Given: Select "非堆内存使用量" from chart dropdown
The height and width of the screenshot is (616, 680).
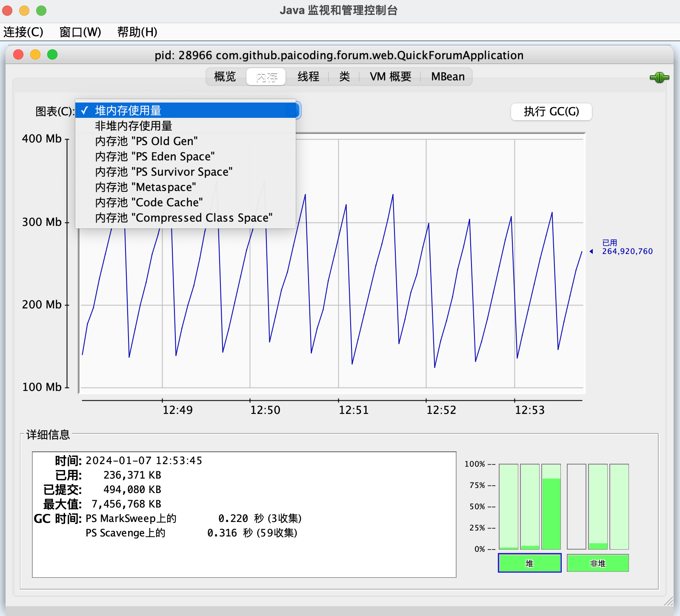Looking at the screenshot, I should click(133, 126).
